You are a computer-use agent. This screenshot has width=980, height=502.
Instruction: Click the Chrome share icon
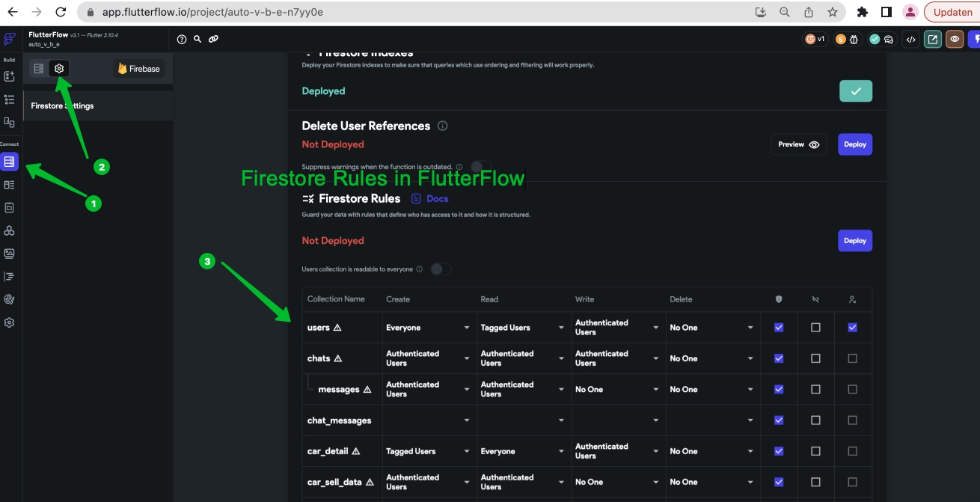(x=809, y=12)
